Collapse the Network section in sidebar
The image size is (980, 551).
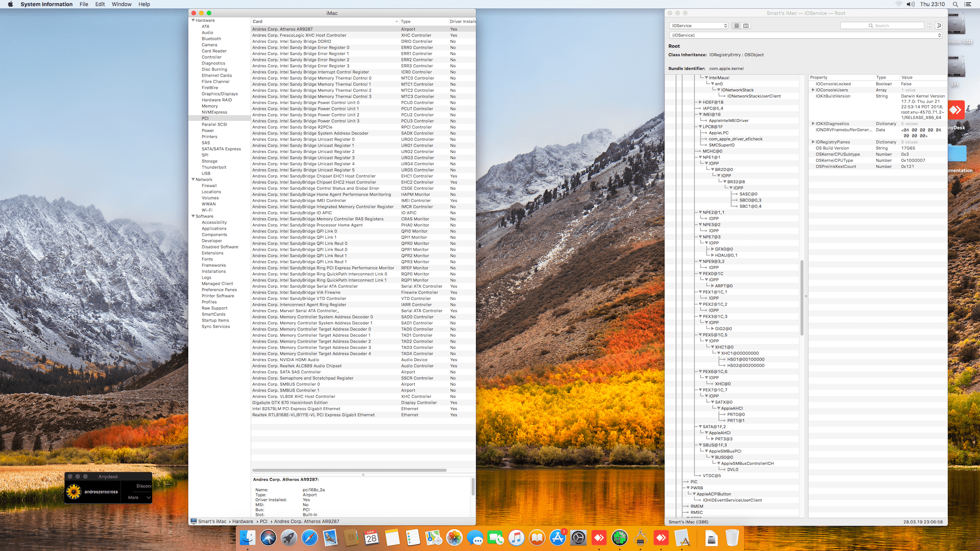[x=193, y=180]
